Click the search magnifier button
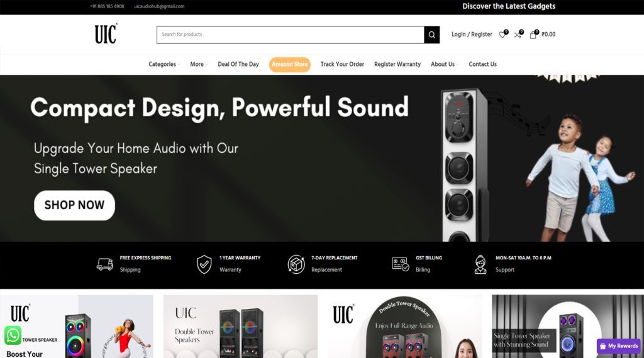 click(x=431, y=35)
